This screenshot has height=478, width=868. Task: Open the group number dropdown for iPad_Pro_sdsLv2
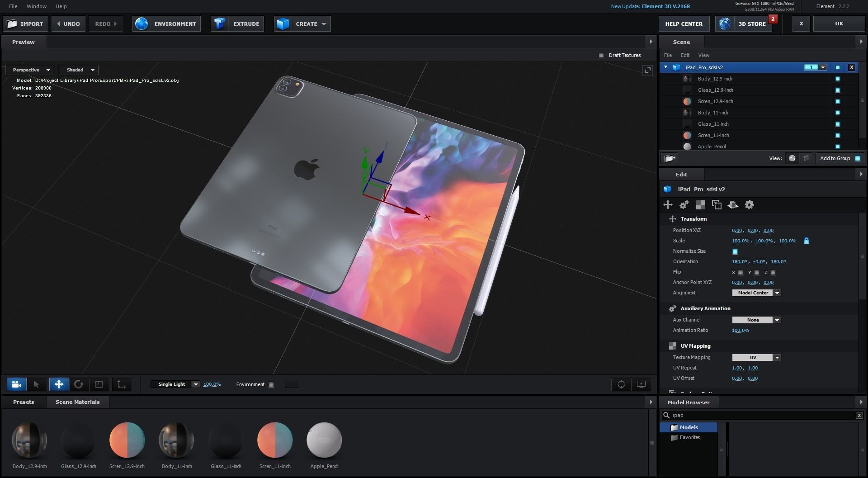[x=823, y=67]
